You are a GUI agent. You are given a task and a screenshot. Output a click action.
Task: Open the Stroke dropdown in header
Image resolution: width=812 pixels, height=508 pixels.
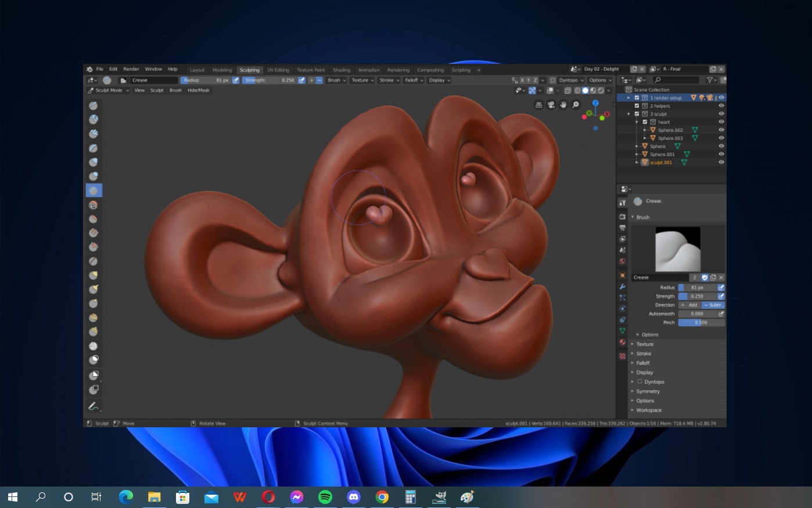[389, 80]
